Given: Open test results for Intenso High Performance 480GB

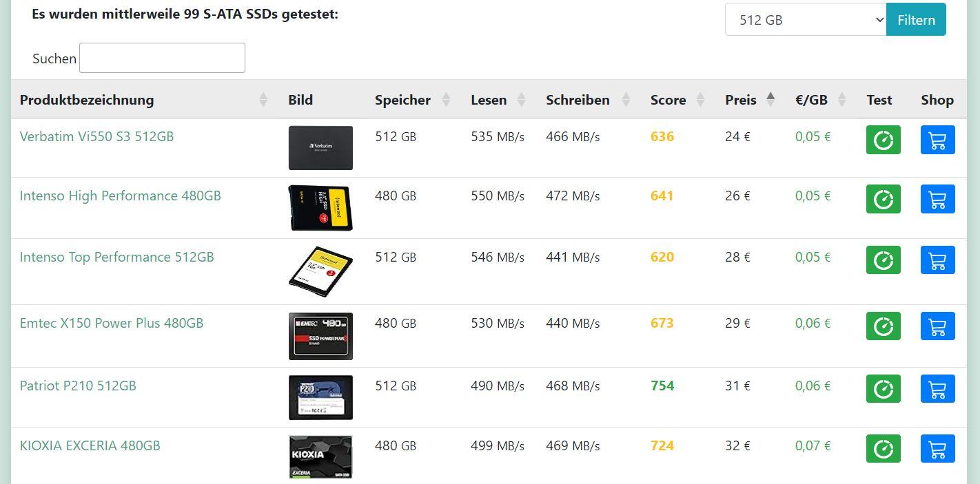Looking at the screenshot, I should point(883,199).
